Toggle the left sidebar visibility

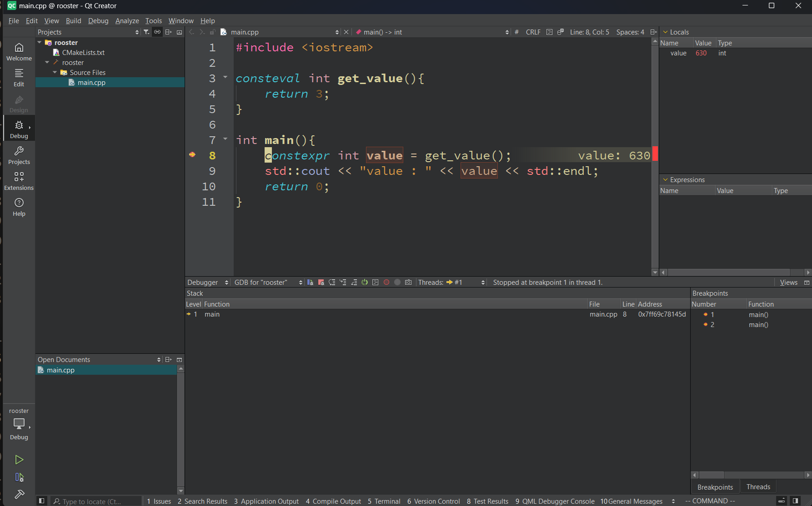click(x=41, y=501)
